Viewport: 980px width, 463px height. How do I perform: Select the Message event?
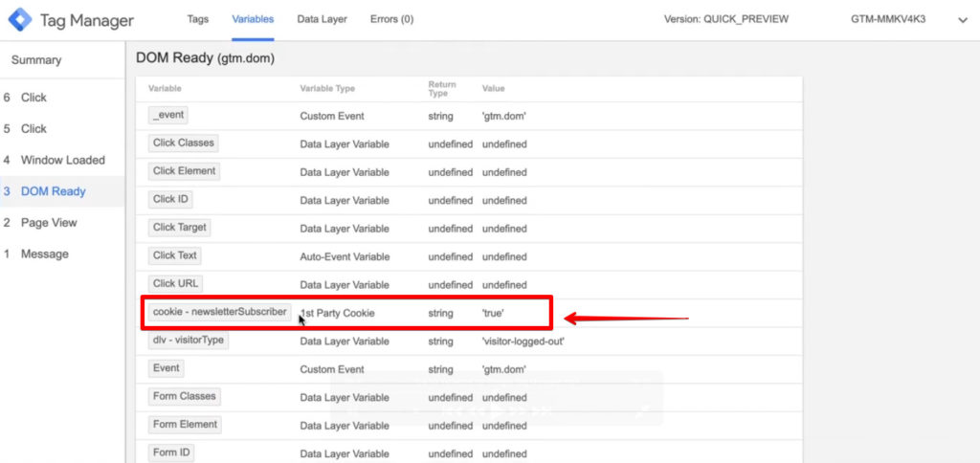click(x=62, y=254)
